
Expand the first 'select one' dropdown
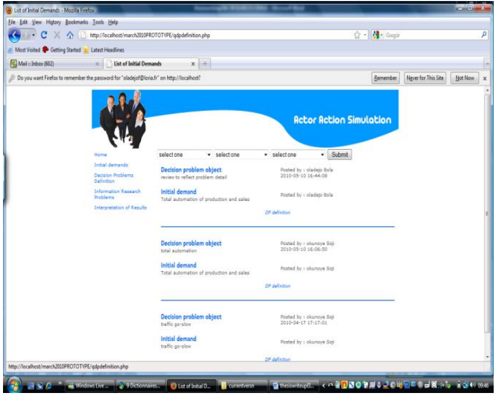point(184,155)
